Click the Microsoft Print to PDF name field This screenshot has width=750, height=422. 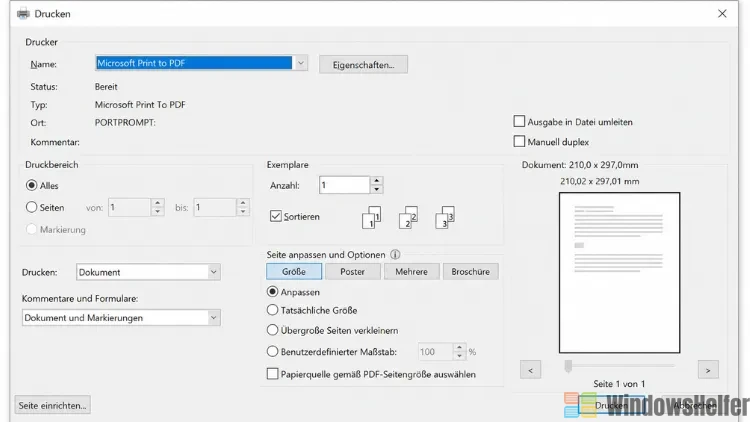[194, 63]
